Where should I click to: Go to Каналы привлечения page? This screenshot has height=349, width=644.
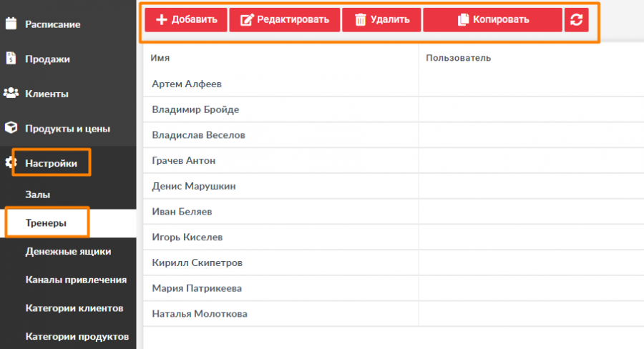pos(76,280)
